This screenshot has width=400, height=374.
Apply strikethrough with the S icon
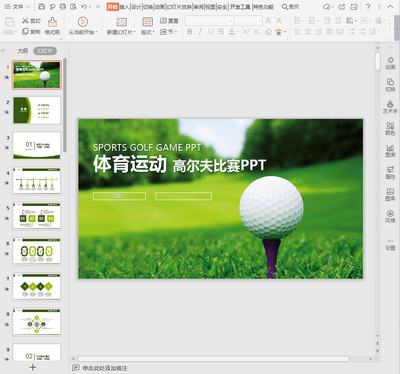[221, 32]
